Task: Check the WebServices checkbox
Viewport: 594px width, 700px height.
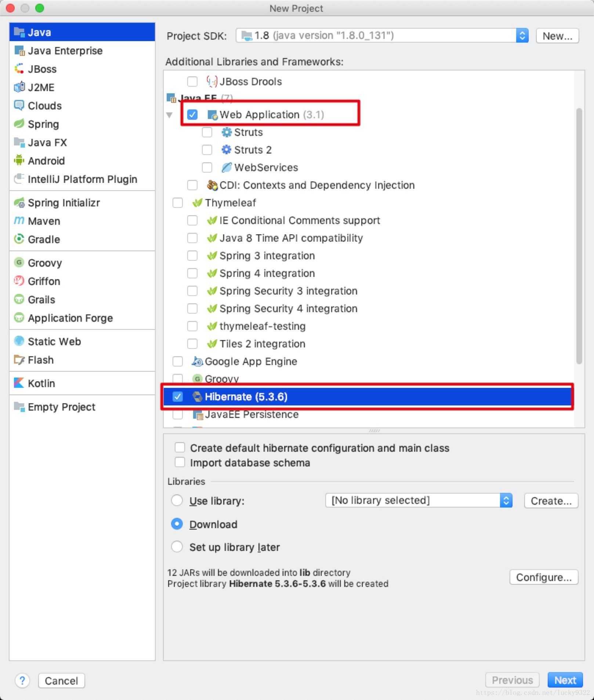Action: click(207, 167)
